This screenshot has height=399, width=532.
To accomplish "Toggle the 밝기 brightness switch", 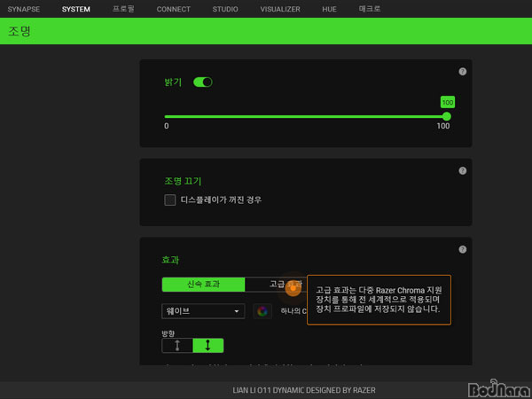I will click(x=203, y=82).
